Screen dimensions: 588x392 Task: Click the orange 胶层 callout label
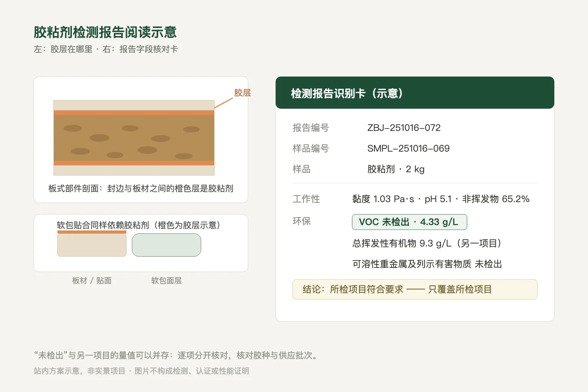click(x=242, y=93)
